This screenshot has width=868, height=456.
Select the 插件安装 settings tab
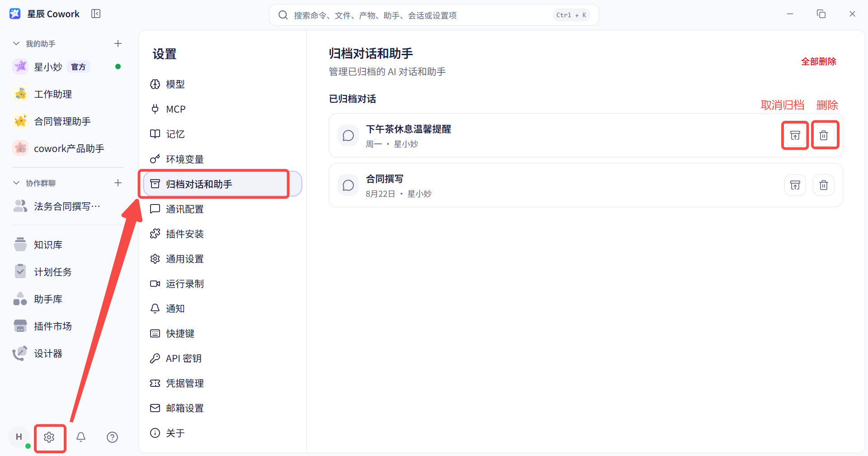point(222,234)
